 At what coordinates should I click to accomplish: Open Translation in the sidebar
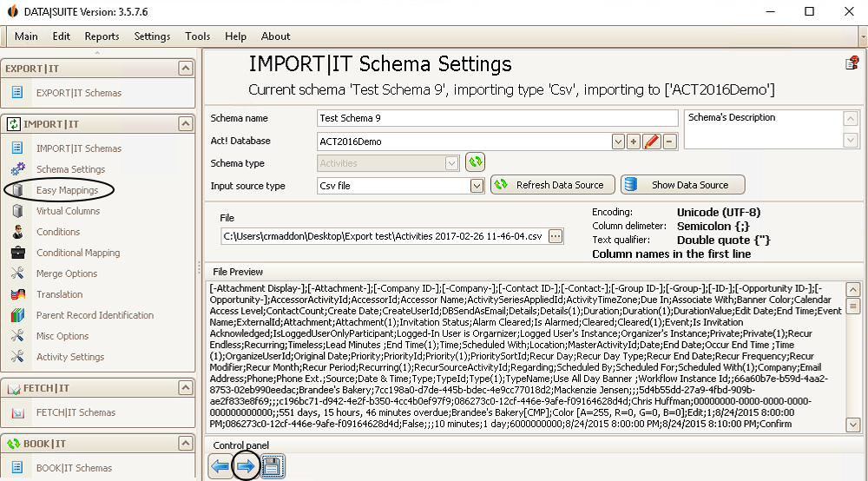59,294
